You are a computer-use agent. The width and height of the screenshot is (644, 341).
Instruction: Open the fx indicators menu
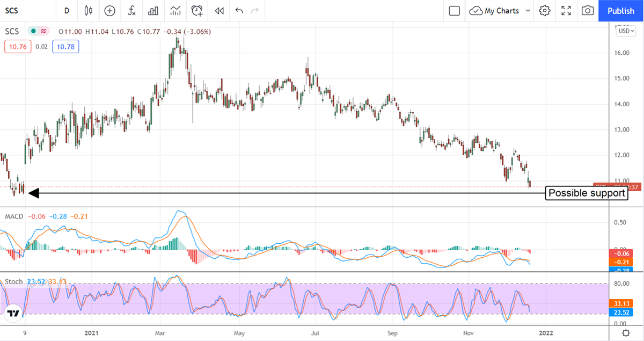pyautogui.click(x=131, y=10)
